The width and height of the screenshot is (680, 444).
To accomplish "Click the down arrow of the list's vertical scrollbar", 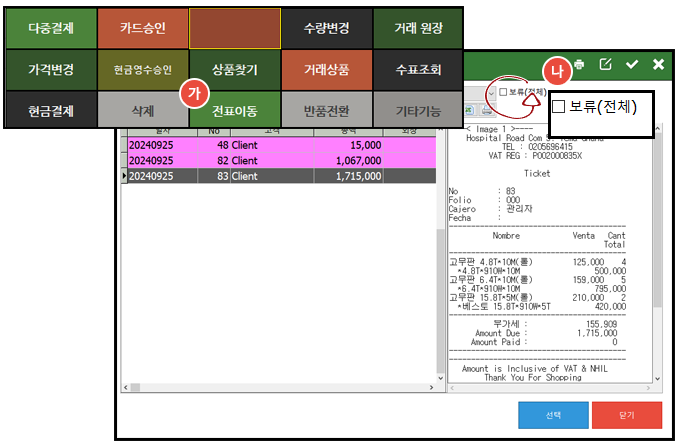I will (441, 378).
